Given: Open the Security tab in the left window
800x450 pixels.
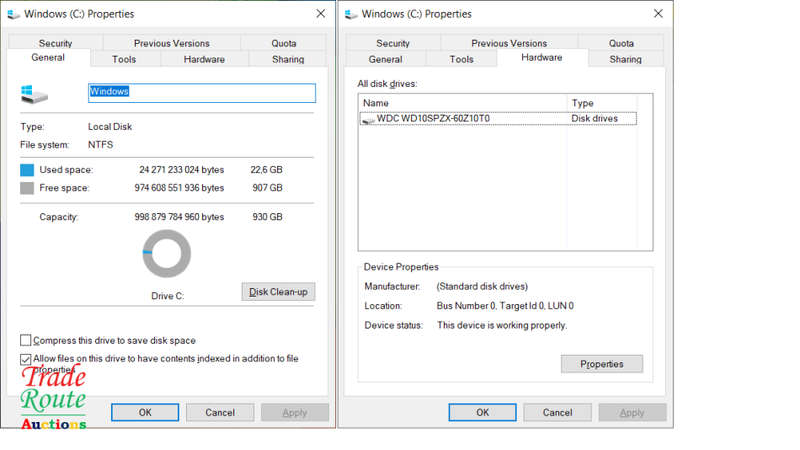Looking at the screenshot, I should click(56, 43).
